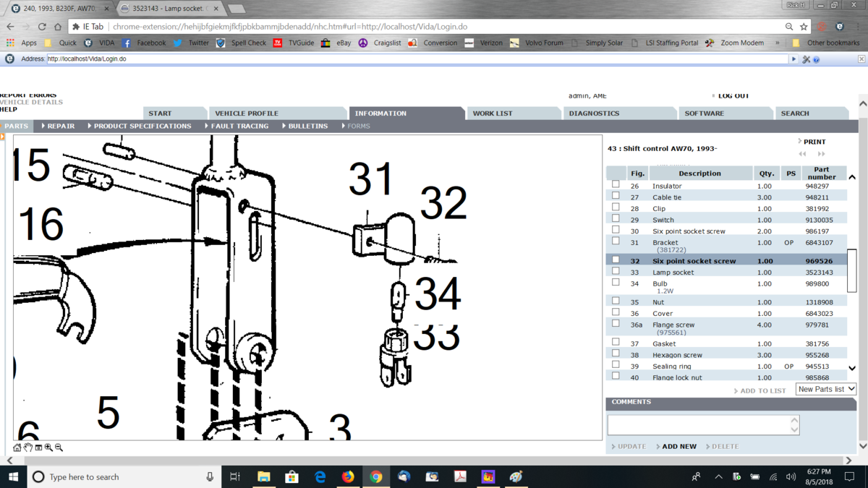
Task: Select the pan hand tool
Action: click(27, 448)
